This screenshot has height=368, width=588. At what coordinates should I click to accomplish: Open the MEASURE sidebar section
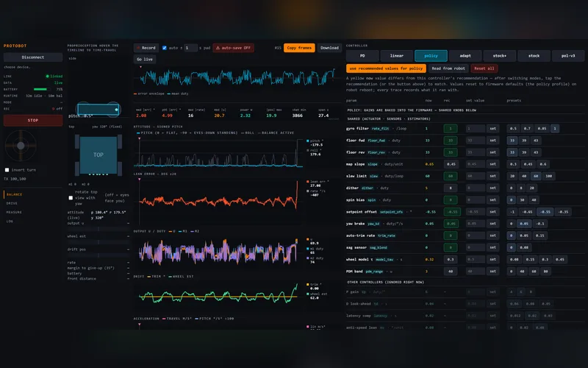(x=14, y=212)
